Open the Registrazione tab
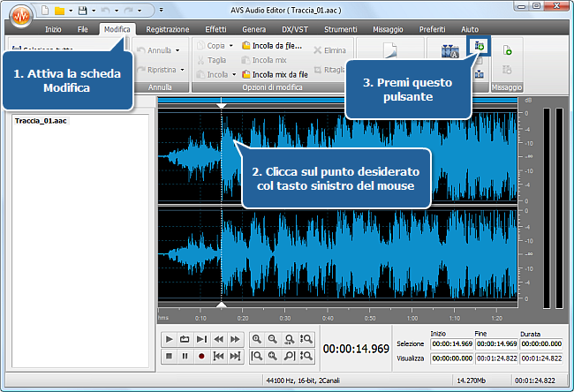 pyautogui.click(x=168, y=29)
